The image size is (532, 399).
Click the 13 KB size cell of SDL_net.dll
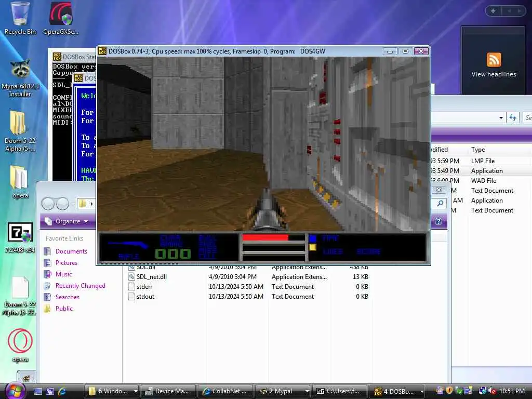(x=361, y=277)
